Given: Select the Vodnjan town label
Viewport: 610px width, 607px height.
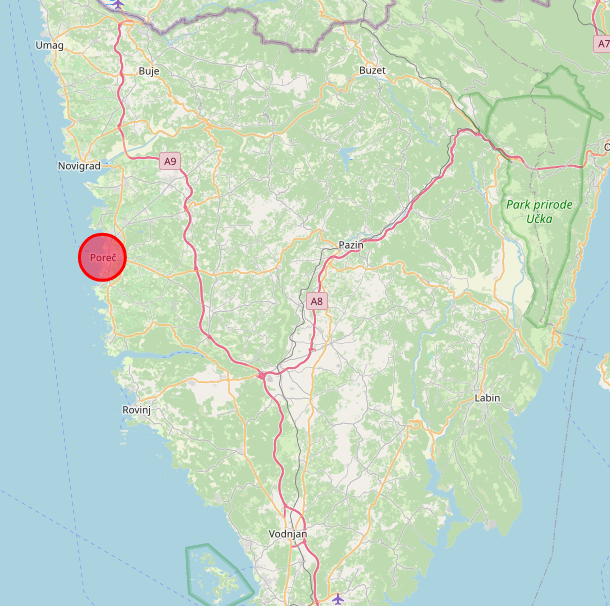Looking at the screenshot, I should point(288,534).
